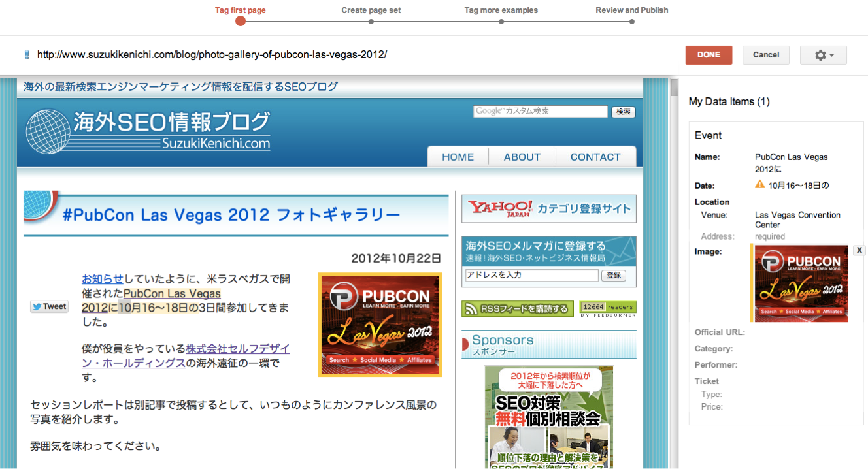The image size is (868, 469).
Task: Click the Category label in Data Items
Action: click(714, 349)
